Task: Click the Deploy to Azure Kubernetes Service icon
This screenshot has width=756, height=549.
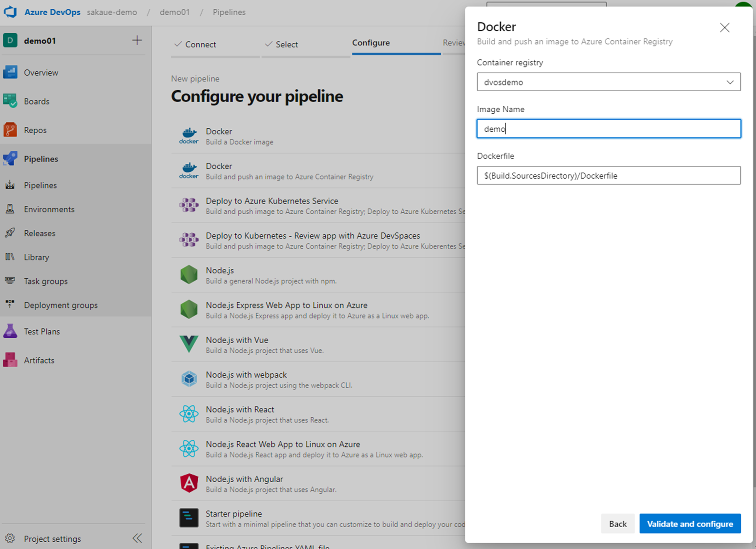Action: [189, 205]
